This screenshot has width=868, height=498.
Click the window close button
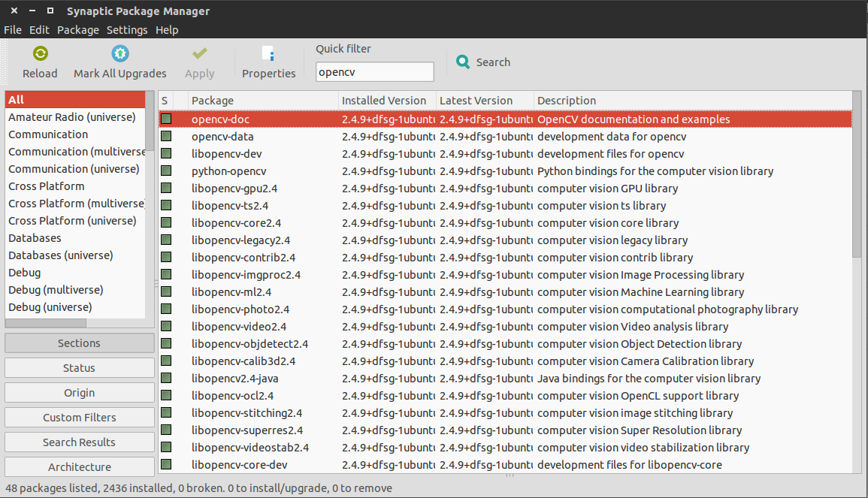click(14, 11)
